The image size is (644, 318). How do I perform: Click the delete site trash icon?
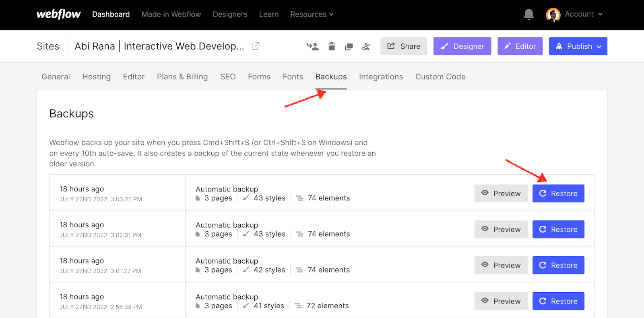[x=332, y=46]
